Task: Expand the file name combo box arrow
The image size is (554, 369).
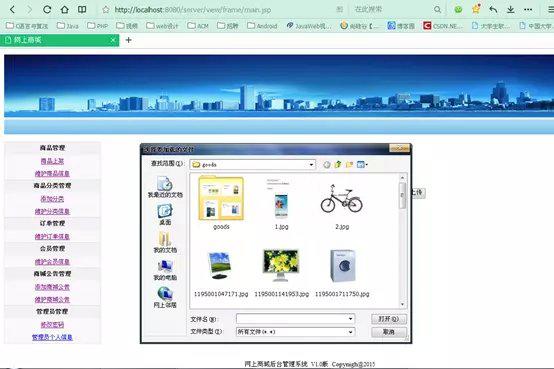Action: pyautogui.click(x=350, y=319)
